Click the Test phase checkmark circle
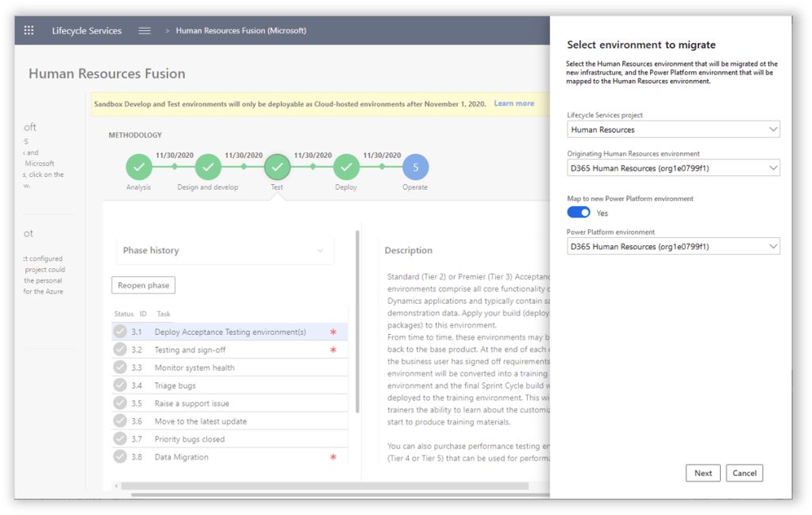The image size is (812, 515). pyautogui.click(x=277, y=167)
